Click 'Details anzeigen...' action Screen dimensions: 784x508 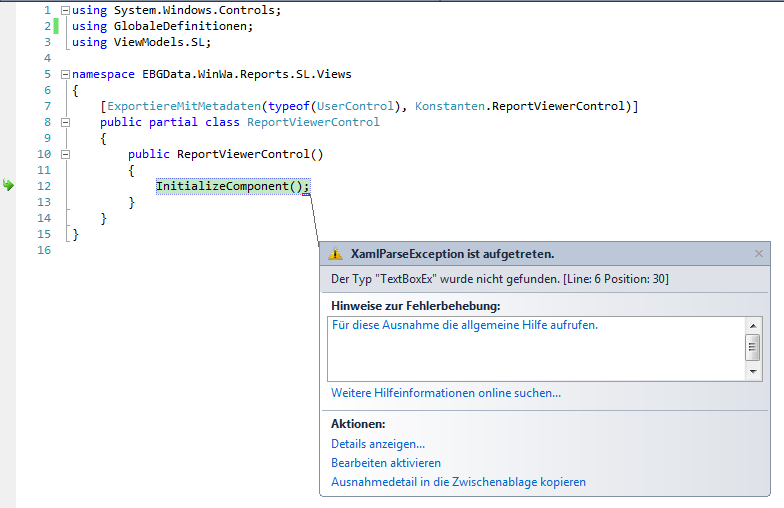point(378,444)
